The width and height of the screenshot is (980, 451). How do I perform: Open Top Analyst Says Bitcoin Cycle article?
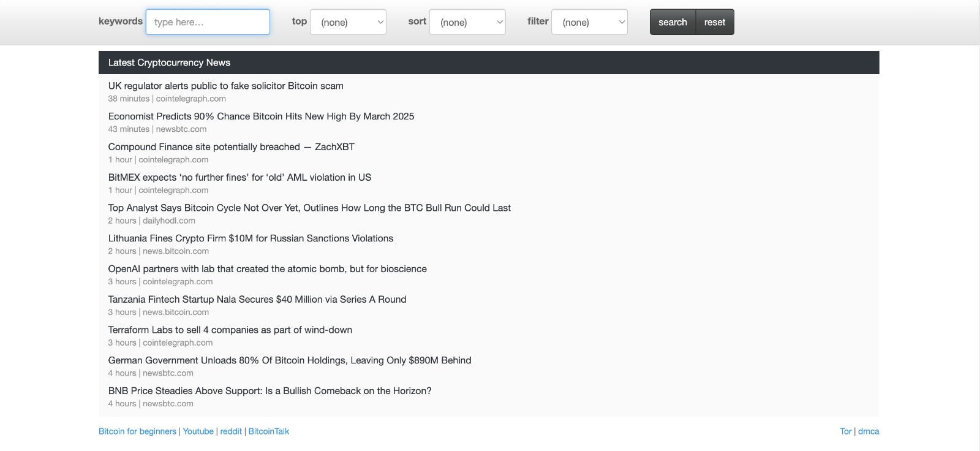[309, 208]
